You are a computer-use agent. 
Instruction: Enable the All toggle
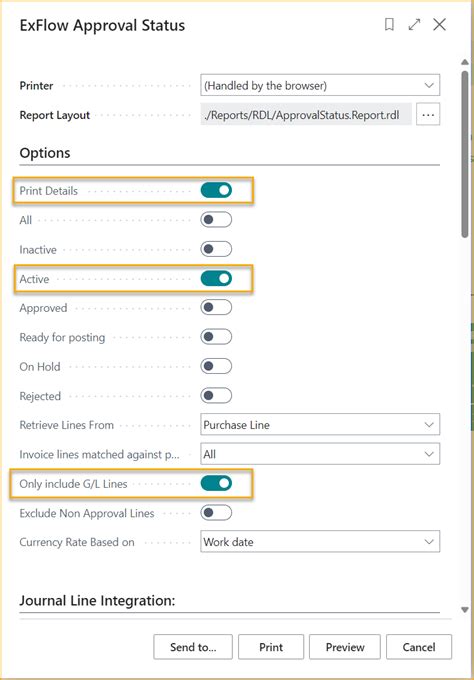216,220
